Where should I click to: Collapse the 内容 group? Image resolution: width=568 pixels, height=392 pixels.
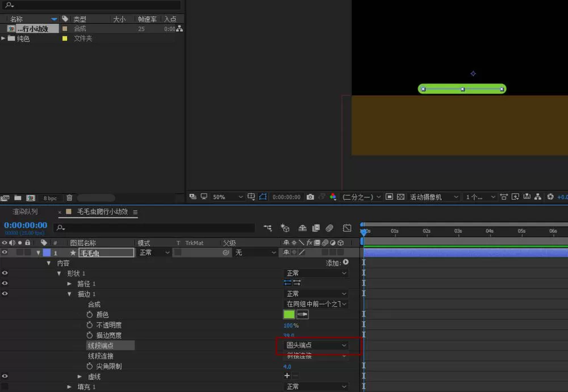tap(48, 263)
